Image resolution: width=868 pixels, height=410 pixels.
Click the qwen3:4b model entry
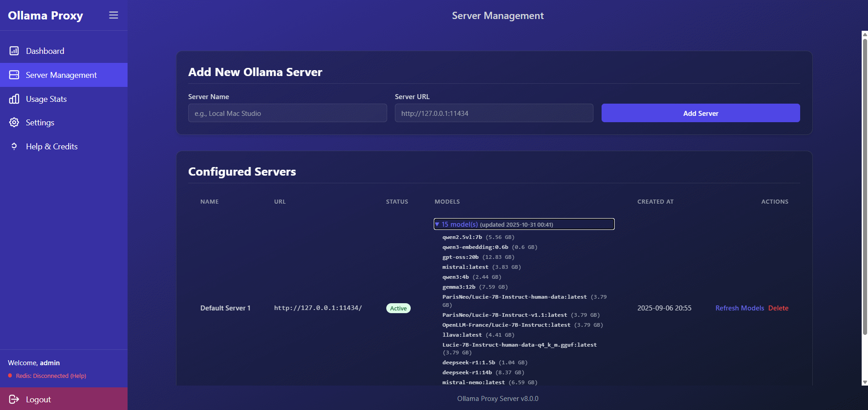click(472, 277)
